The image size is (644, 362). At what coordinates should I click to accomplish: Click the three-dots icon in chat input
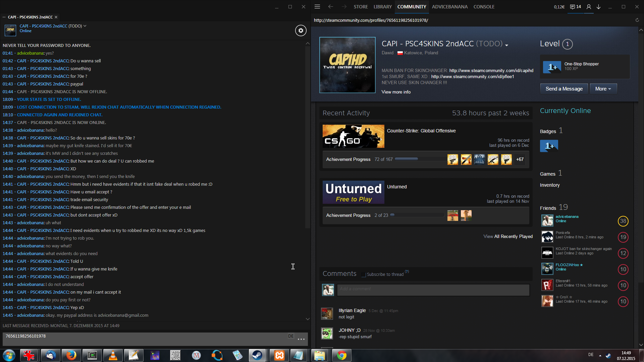[x=301, y=339]
